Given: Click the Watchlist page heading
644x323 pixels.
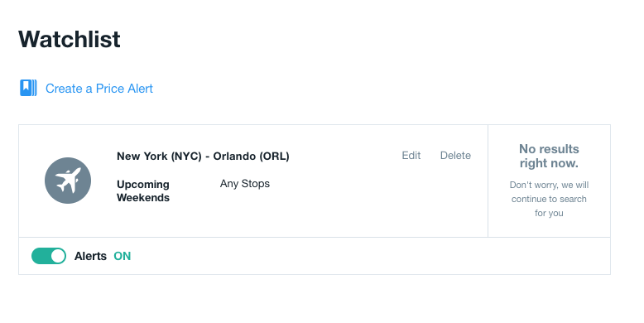Looking at the screenshot, I should point(70,40).
